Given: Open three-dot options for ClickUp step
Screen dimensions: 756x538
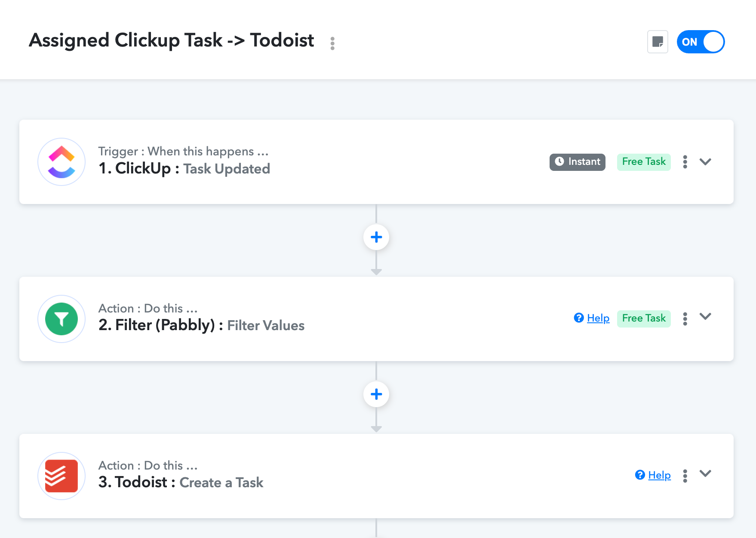Looking at the screenshot, I should coord(685,162).
